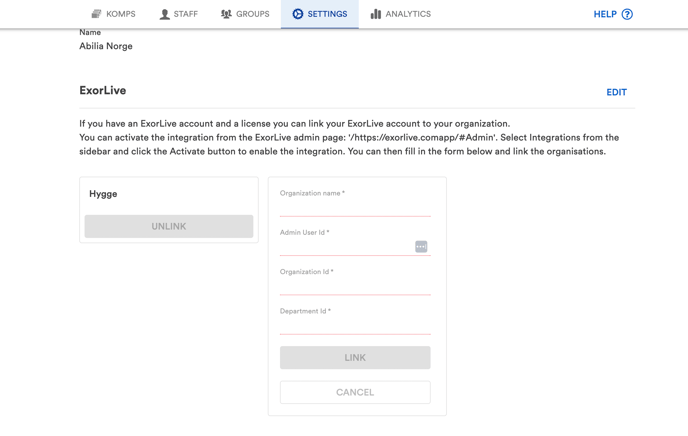Click the Groups people icon

click(226, 14)
